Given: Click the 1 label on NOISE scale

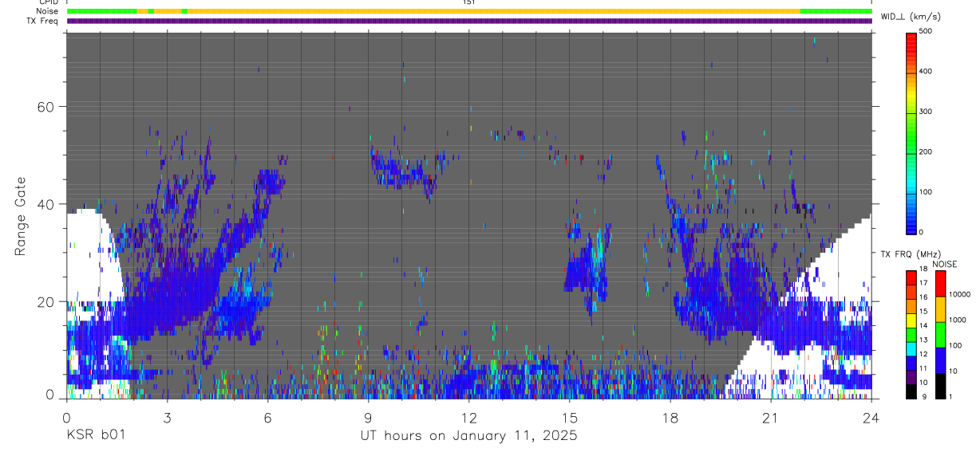Looking at the screenshot, I should click(x=950, y=397).
